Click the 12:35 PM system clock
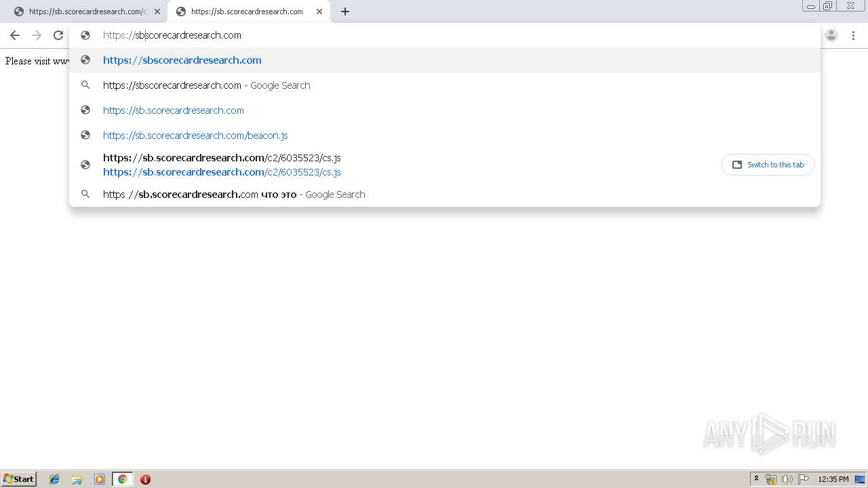The height and width of the screenshot is (488, 868). [x=833, y=479]
